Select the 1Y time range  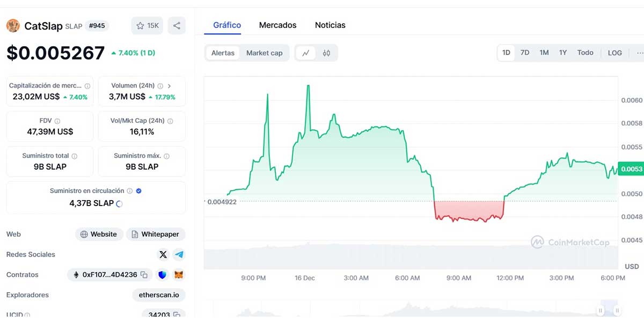(563, 53)
